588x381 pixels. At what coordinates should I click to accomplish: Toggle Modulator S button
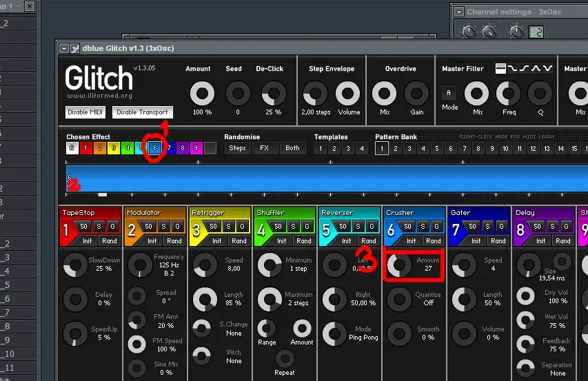coord(163,226)
